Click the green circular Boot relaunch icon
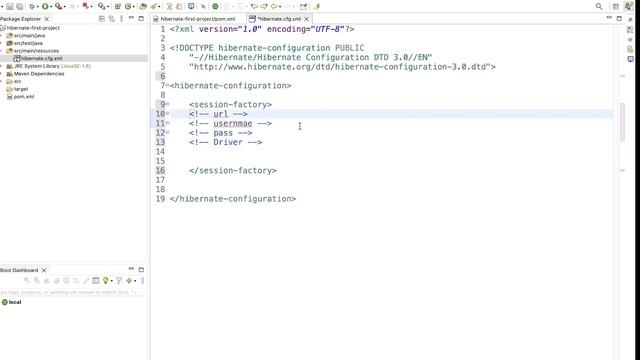 click(x=215, y=7)
